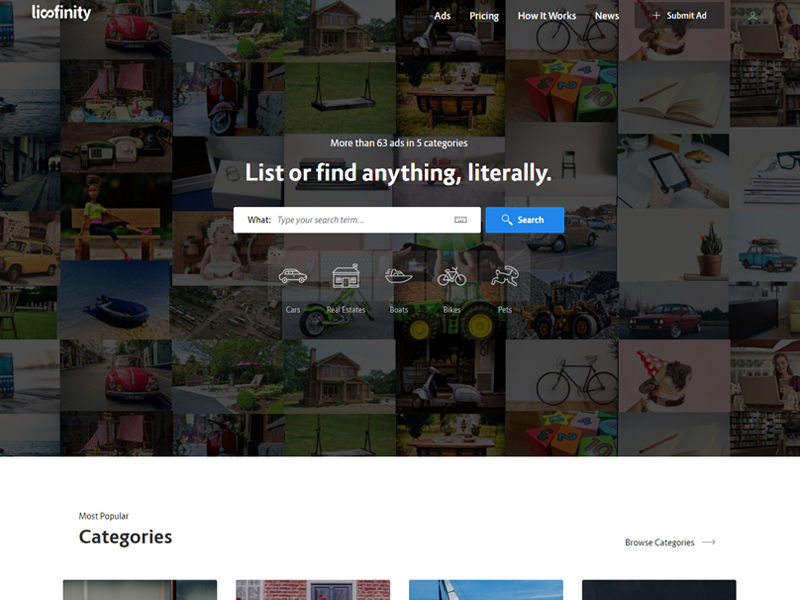The image size is (800, 600).
Task: Open the dark fourth category card
Action: [x=659, y=590]
